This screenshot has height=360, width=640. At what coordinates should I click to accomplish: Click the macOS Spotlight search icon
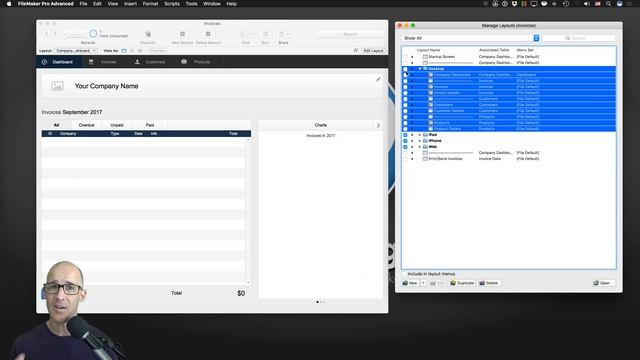608,4
